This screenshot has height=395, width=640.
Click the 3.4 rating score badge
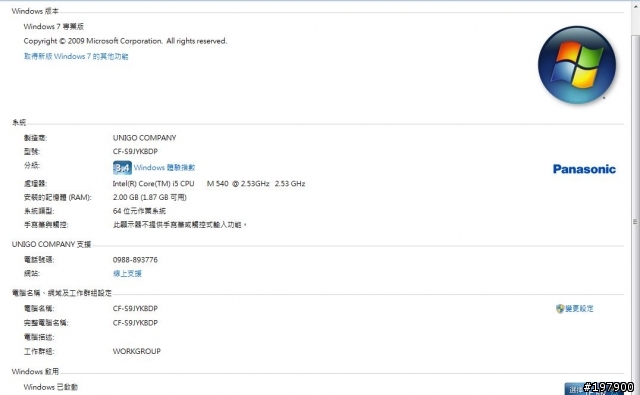point(122,167)
